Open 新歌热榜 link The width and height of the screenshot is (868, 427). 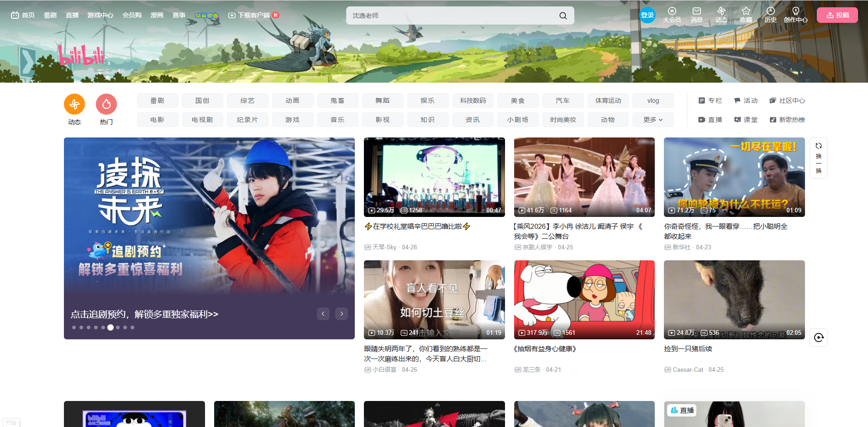787,120
